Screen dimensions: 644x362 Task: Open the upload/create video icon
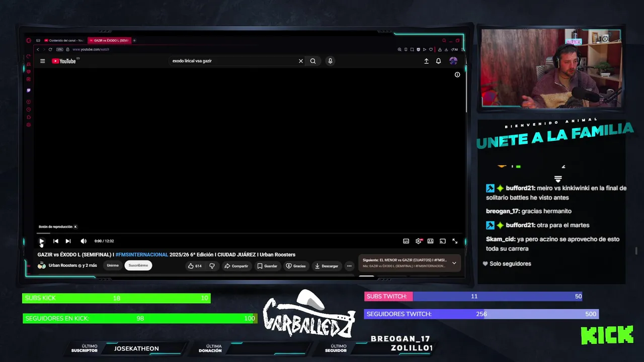(426, 61)
